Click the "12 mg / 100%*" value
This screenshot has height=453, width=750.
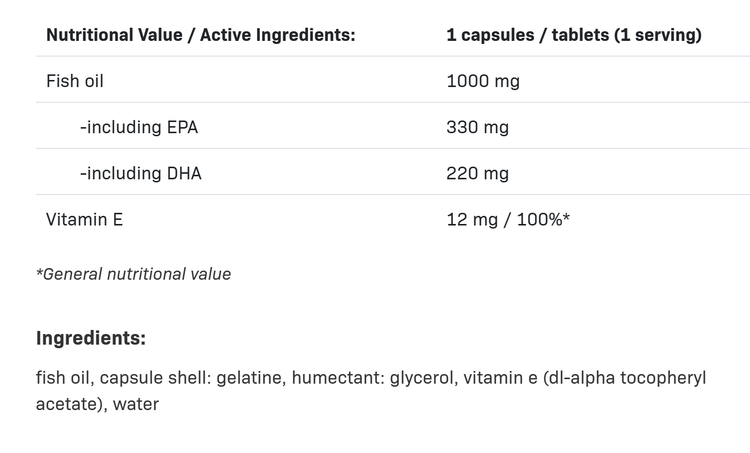pyautogui.click(x=508, y=219)
